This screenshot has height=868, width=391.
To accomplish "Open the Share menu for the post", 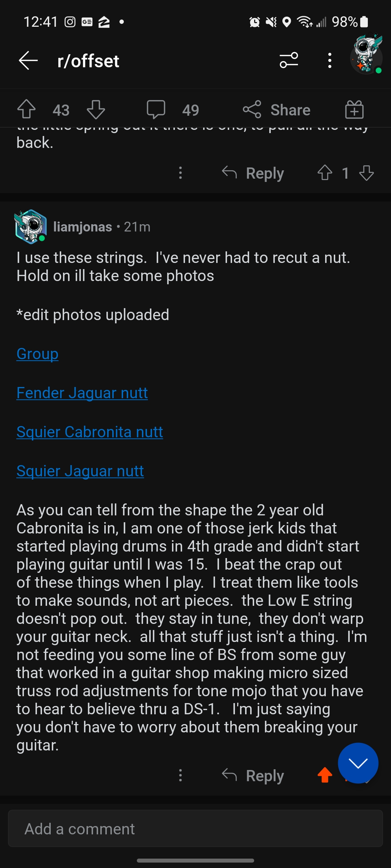I will (277, 110).
